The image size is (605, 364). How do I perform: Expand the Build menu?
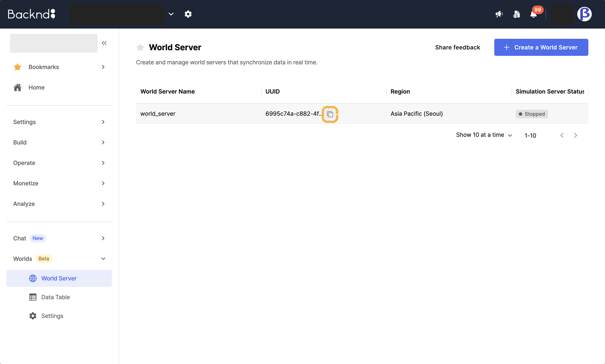tap(59, 142)
